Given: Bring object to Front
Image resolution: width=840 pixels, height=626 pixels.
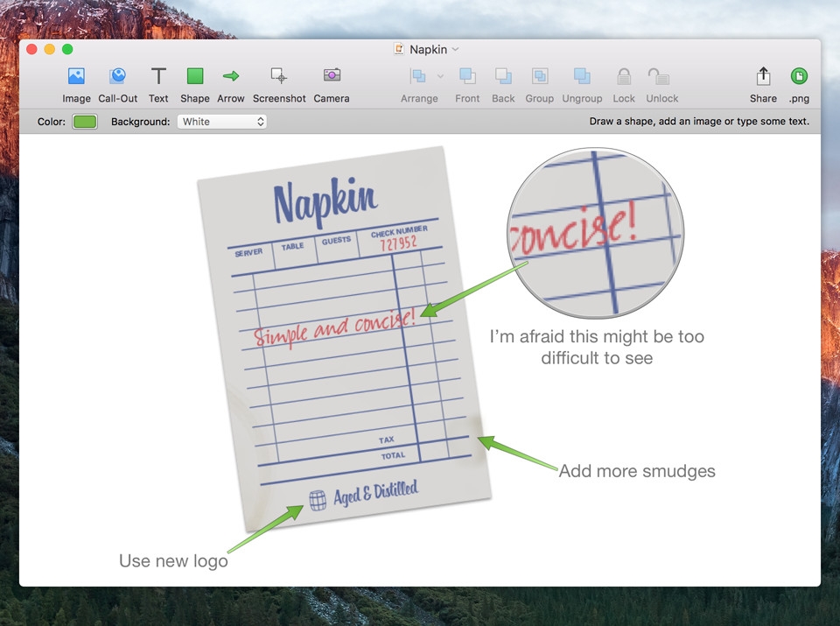Looking at the screenshot, I should (x=467, y=76).
